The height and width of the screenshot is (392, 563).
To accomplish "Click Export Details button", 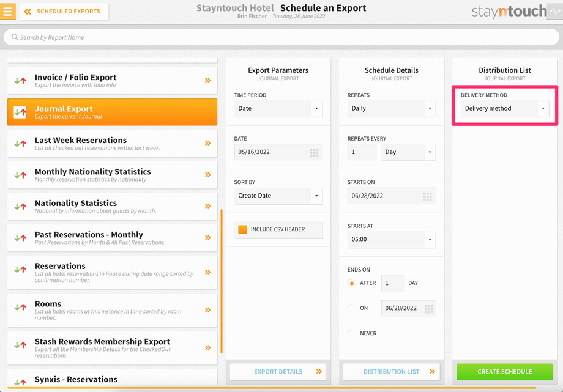I will (278, 372).
